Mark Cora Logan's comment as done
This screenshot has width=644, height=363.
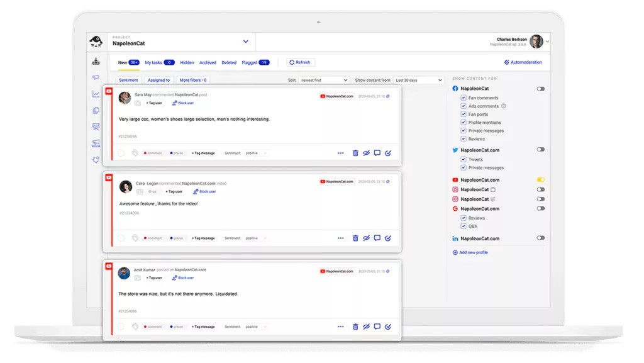coord(388,238)
